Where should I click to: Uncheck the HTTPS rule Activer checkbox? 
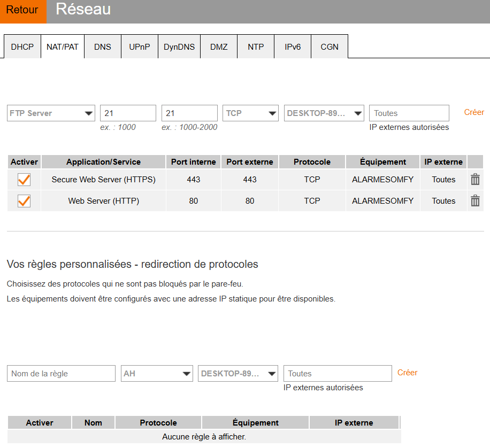(24, 180)
